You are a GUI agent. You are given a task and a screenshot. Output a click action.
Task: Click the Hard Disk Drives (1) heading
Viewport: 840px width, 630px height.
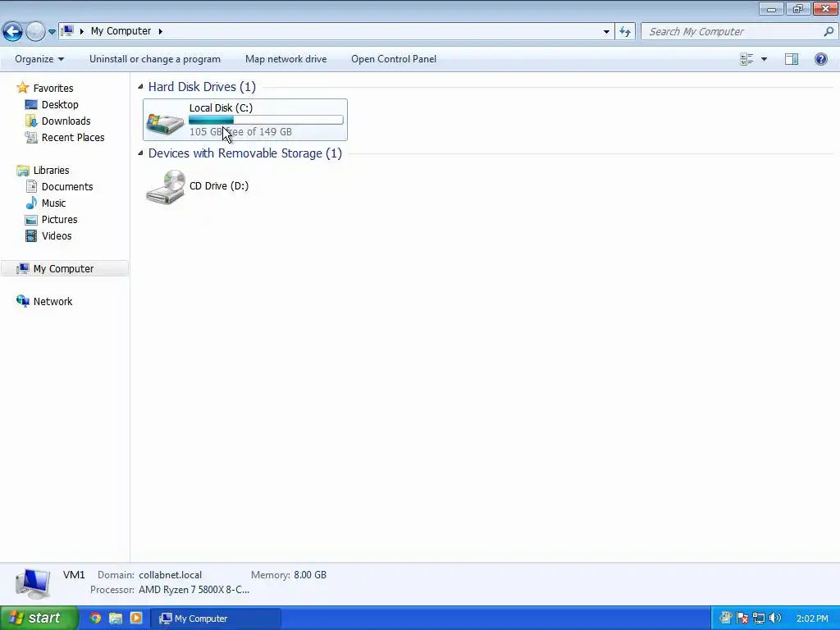point(202,87)
